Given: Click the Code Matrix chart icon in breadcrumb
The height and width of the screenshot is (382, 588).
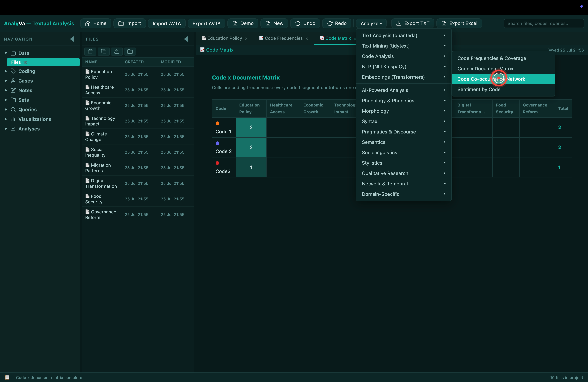Looking at the screenshot, I should click(x=202, y=50).
